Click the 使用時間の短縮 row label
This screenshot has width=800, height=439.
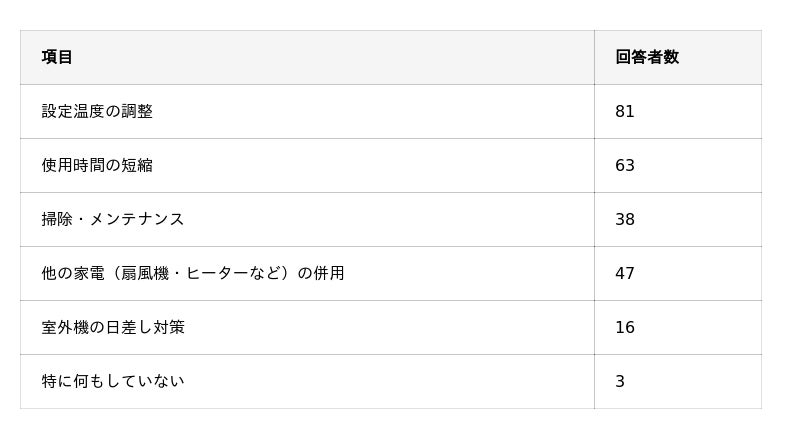[97, 165]
